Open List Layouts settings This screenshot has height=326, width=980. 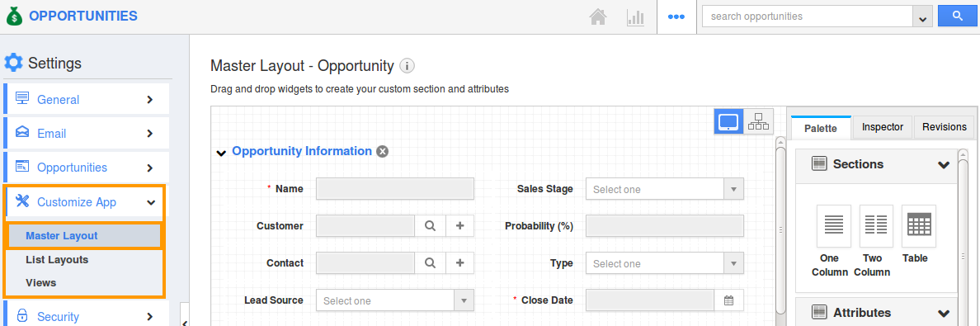pos(57,259)
